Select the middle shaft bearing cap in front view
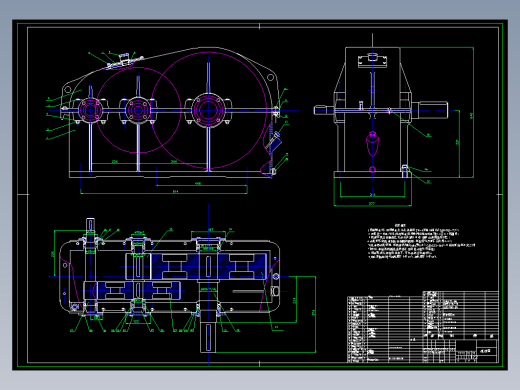This screenshot has width=520, height=390. (x=138, y=110)
